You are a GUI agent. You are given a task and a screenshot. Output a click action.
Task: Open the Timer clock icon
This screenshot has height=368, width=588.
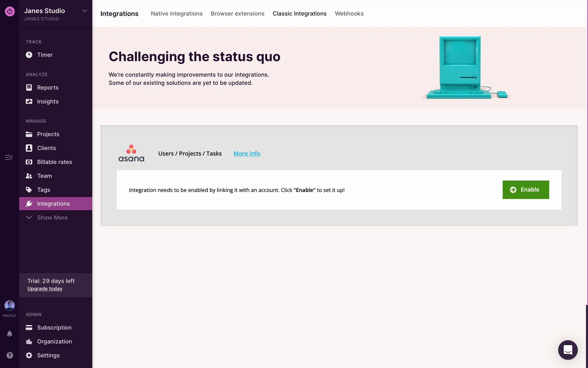29,55
